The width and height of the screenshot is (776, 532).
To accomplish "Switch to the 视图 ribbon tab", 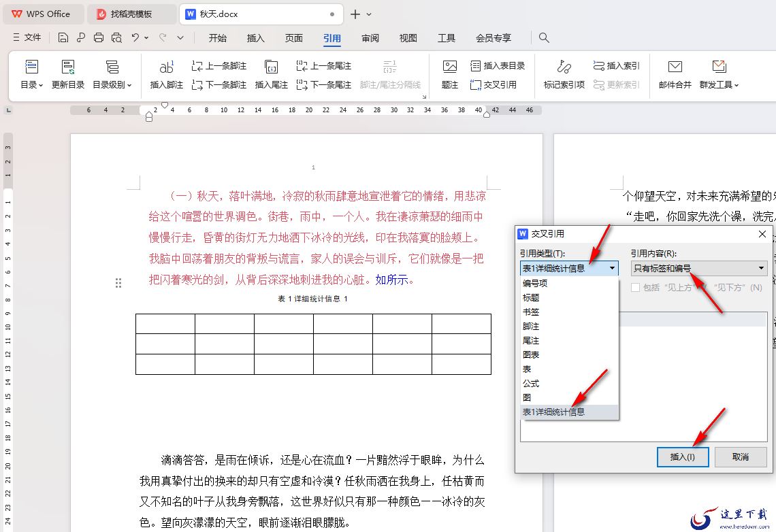I will click(408, 38).
